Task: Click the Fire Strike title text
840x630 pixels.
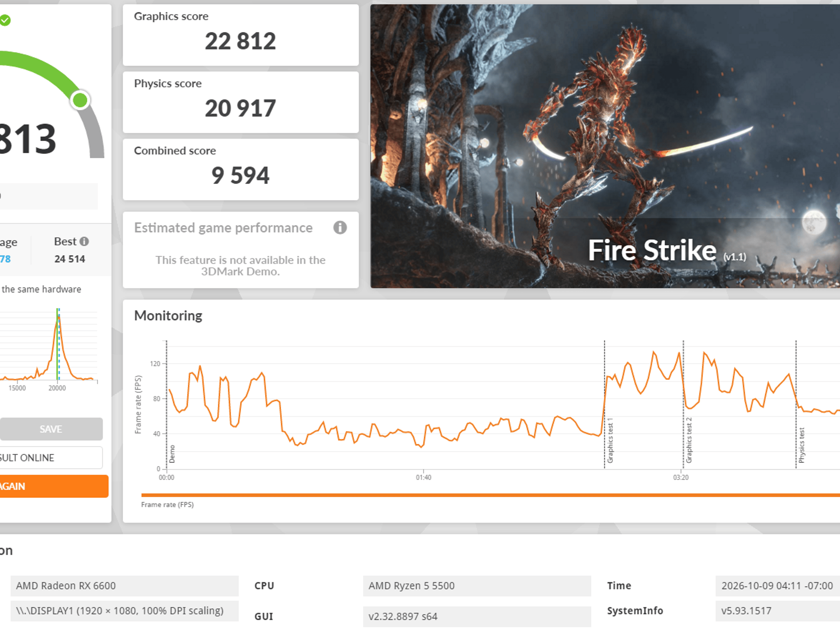Action: pos(652,251)
